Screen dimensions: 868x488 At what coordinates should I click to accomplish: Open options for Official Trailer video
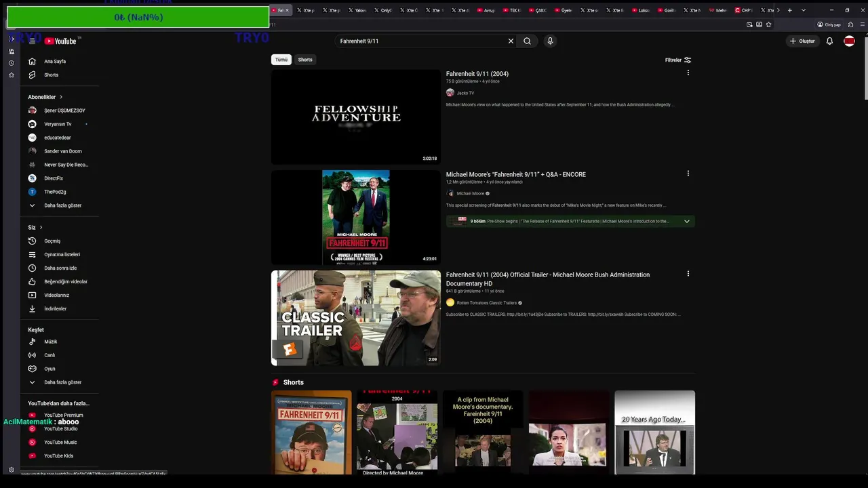tap(688, 274)
